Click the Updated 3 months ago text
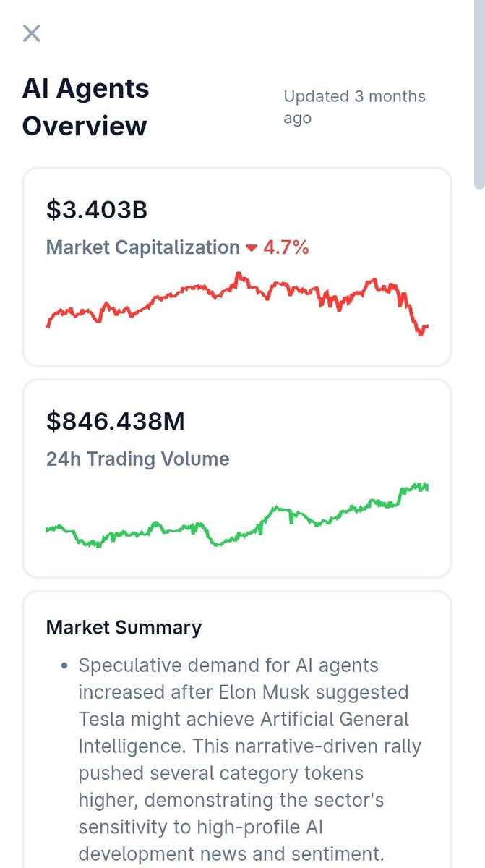 pos(354,107)
